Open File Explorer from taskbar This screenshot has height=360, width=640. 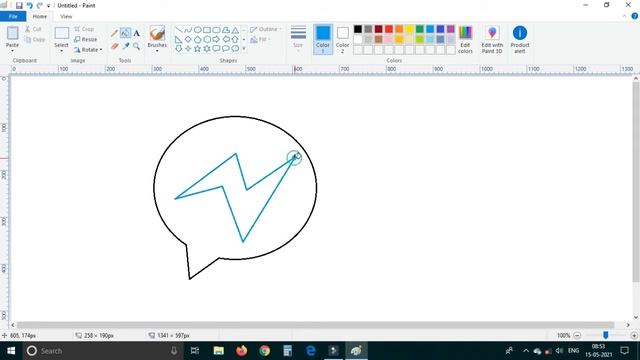219,351
